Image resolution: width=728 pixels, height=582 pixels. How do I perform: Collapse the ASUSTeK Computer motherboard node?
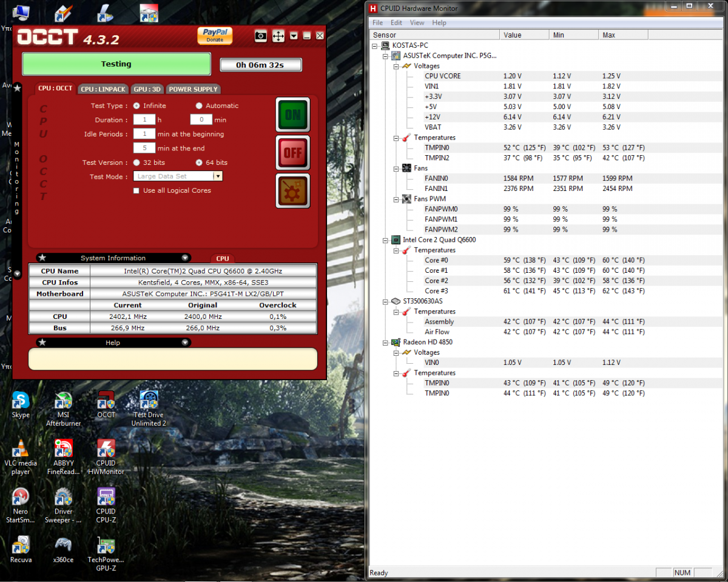(x=386, y=56)
